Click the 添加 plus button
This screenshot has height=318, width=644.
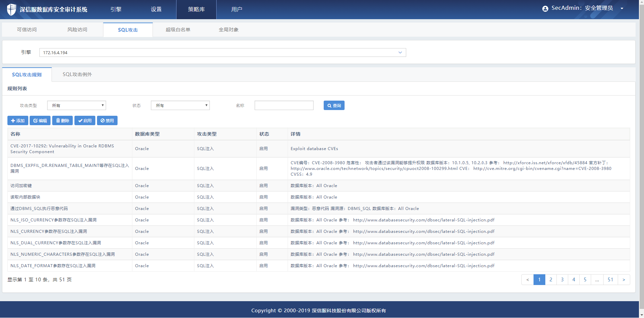point(18,120)
